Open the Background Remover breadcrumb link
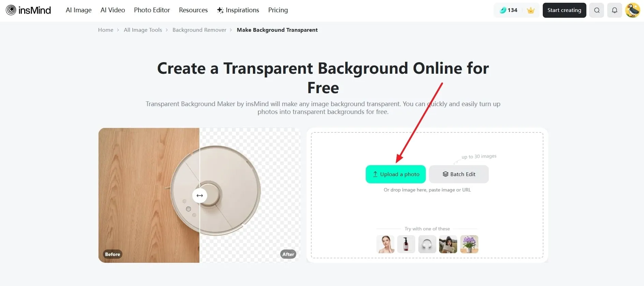The width and height of the screenshot is (644, 286). pos(199,30)
